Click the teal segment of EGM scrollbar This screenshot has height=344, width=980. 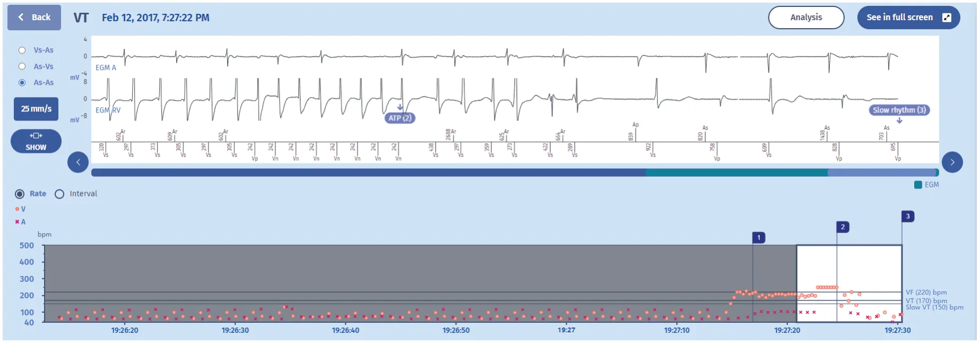[736, 173]
